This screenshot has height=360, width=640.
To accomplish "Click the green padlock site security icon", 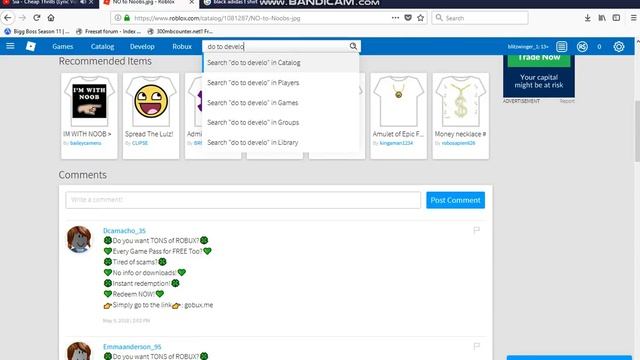I will [x=127, y=18].
